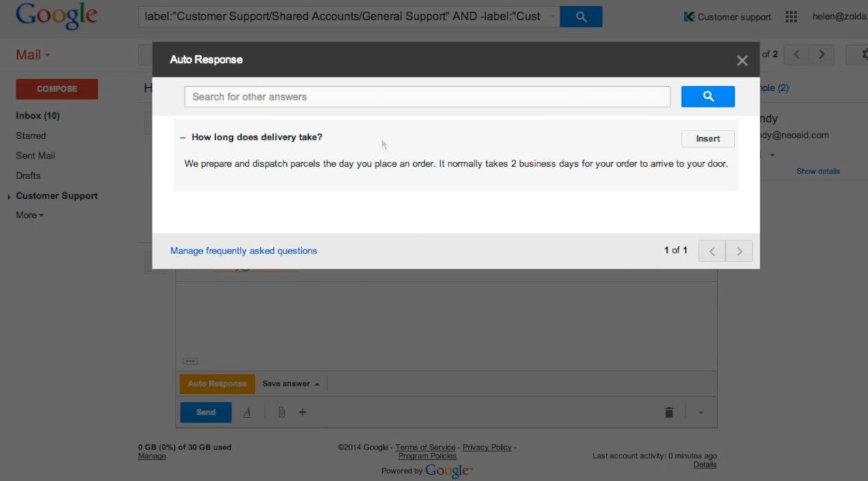Open the Sent Mail folder
Viewport: 868px width, 481px height.
36,156
